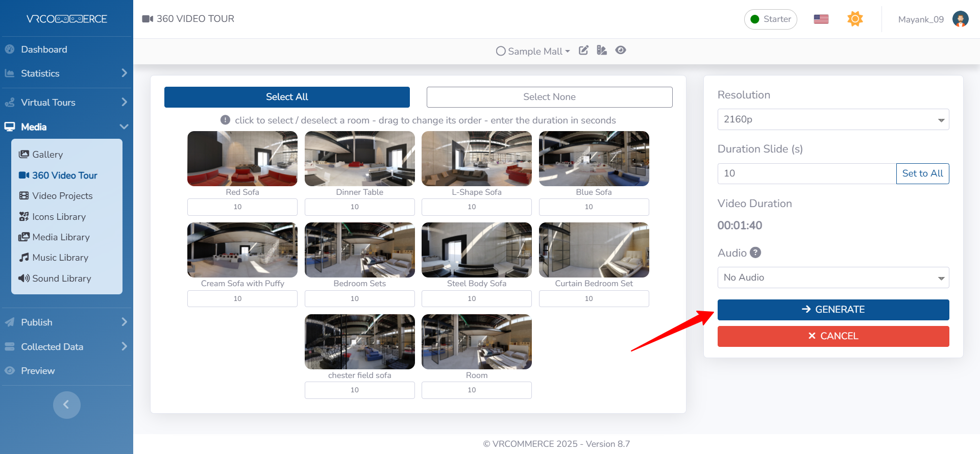Collapse the sidebar with the arrow button
The width and height of the screenshot is (980, 454).
click(x=66, y=405)
